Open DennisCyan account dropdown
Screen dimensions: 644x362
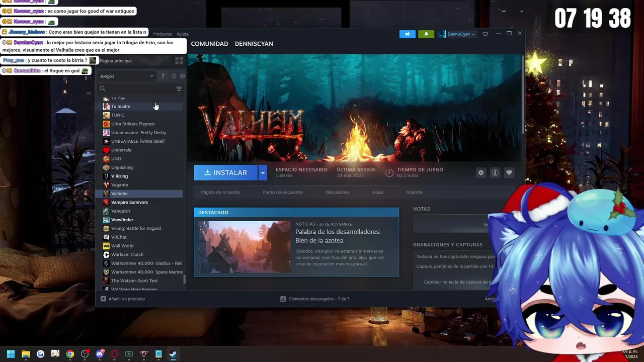click(457, 34)
